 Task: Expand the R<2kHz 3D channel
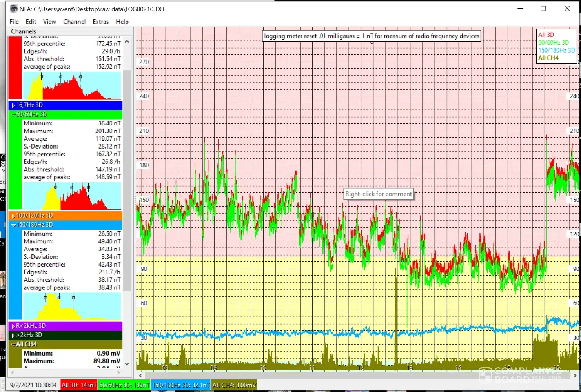[x=13, y=326]
